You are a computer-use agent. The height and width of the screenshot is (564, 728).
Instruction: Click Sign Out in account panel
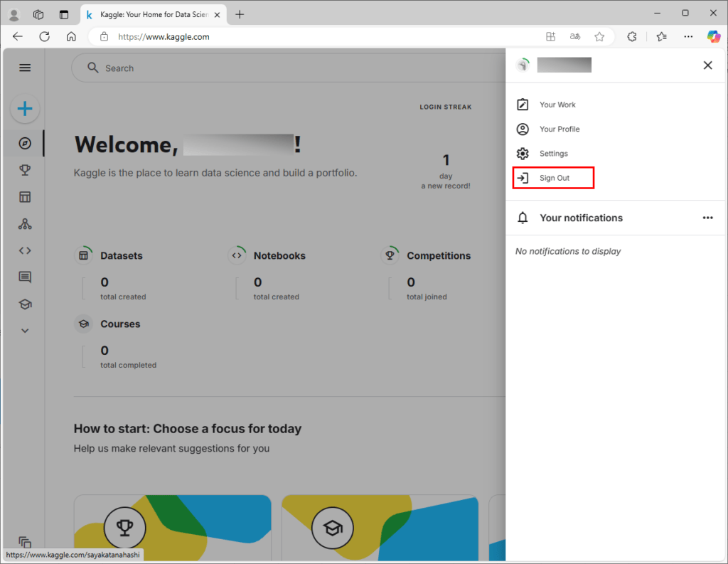(x=553, y=178)
